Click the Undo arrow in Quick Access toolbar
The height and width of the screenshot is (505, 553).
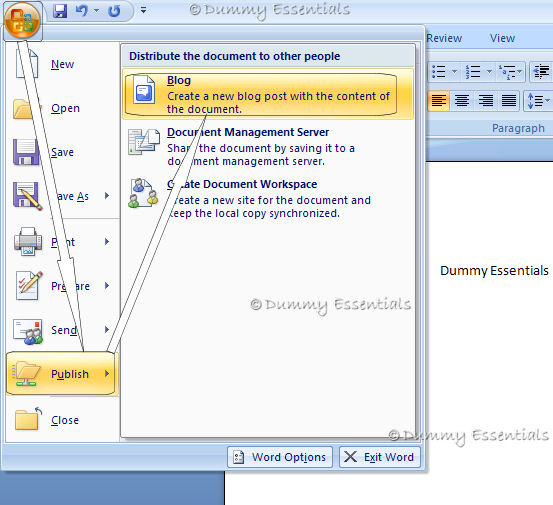pos(81,11)
